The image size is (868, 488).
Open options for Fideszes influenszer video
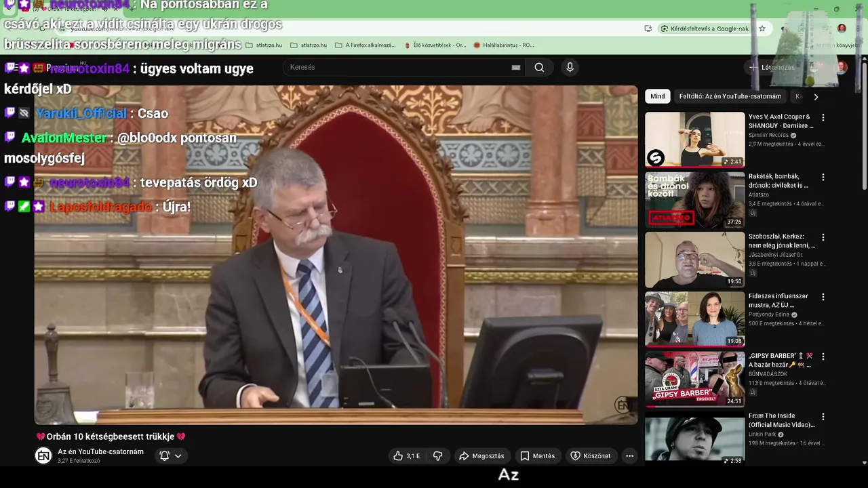point(823,297)
